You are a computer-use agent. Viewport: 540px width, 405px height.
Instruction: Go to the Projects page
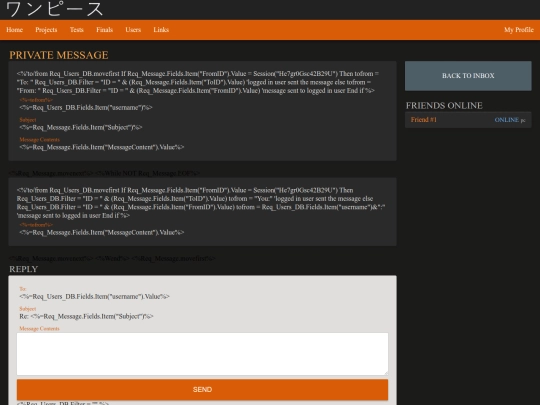(46, 30)
